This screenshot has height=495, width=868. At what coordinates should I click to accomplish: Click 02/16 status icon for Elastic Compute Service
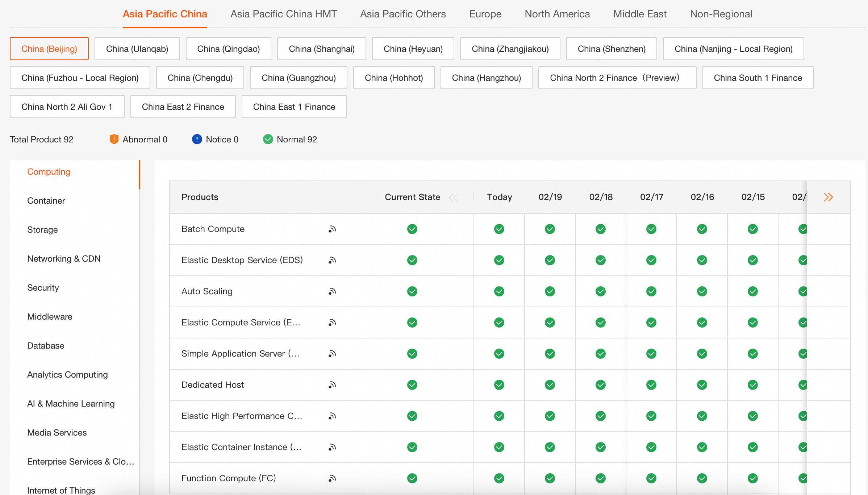[702, 323]
